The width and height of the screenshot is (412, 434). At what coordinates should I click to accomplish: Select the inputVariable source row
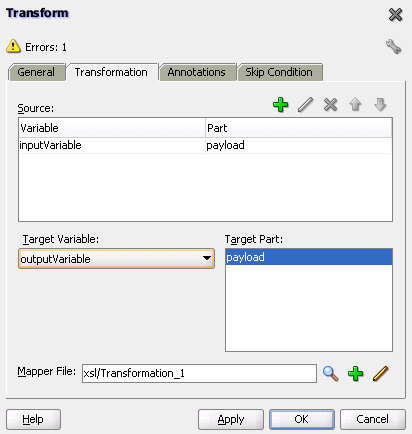tap(205, 145)
